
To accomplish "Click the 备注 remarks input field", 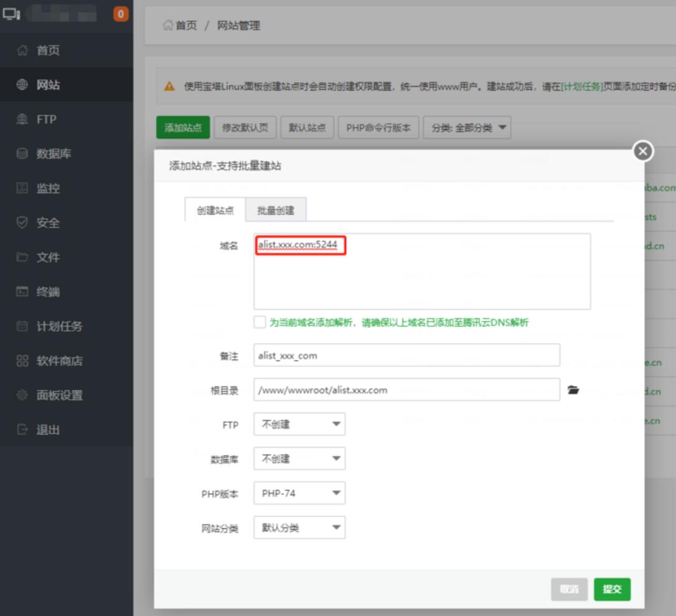I will click(x=406, y=356).
